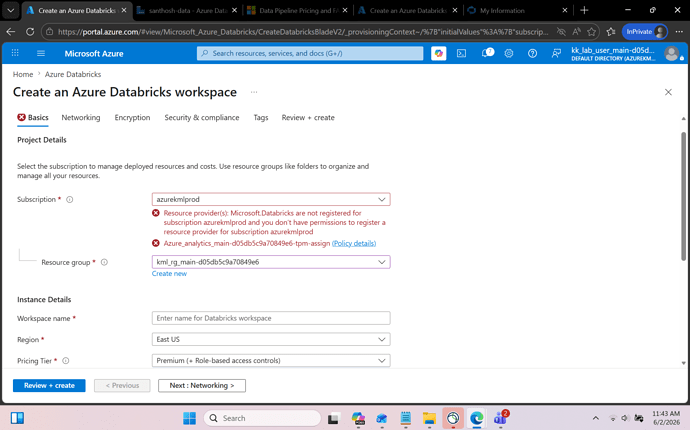Click the browser back arrow

point(11,32)
